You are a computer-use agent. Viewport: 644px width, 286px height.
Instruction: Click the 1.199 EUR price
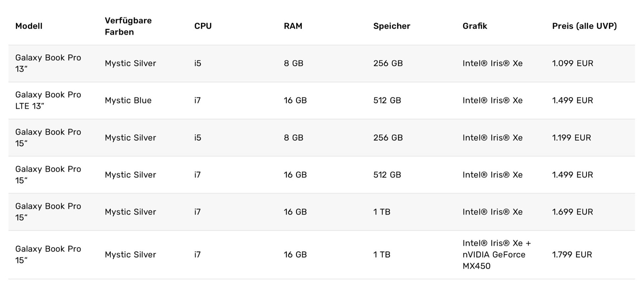(x=572, y=138)
